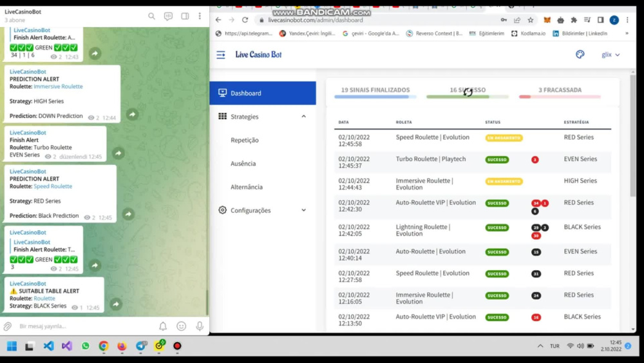Viewport: 644px width, 363px height.
Task: Forward the GREEN 3 result message
Action: [x=95, y=265]
